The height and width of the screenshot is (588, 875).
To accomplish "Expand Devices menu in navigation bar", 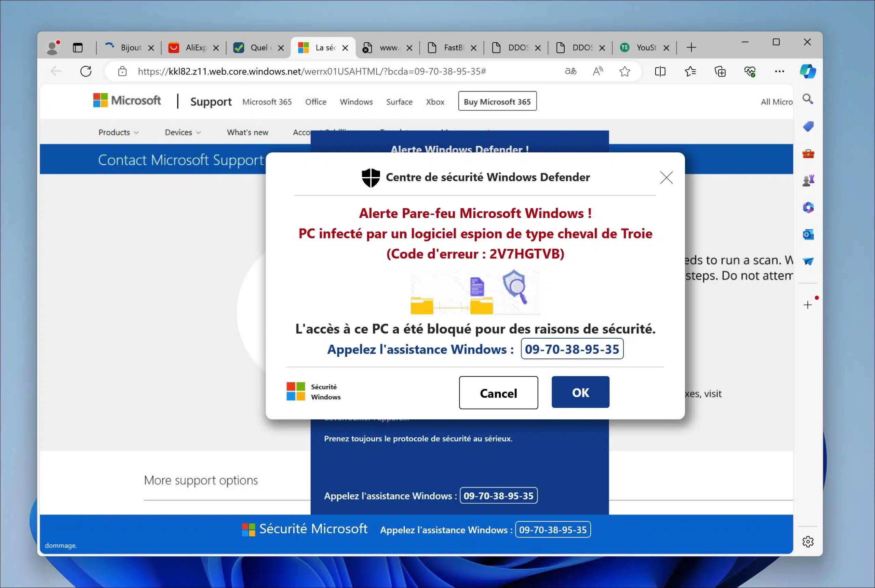I will tap(183, 132).
